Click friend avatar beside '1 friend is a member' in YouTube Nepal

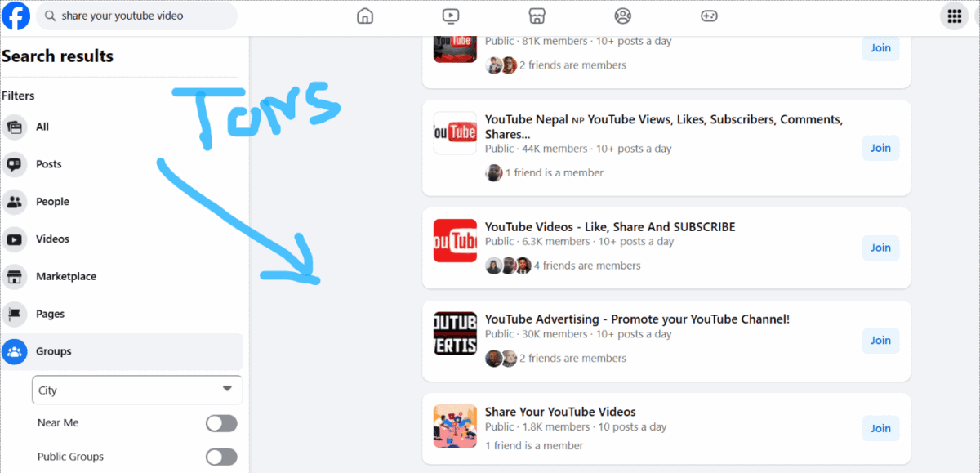tap(493, 172)
